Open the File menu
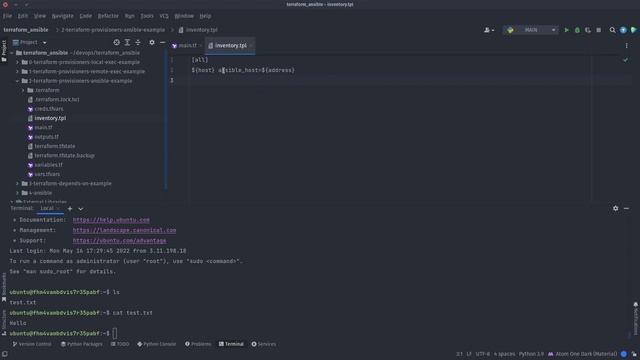 point(7,16)
